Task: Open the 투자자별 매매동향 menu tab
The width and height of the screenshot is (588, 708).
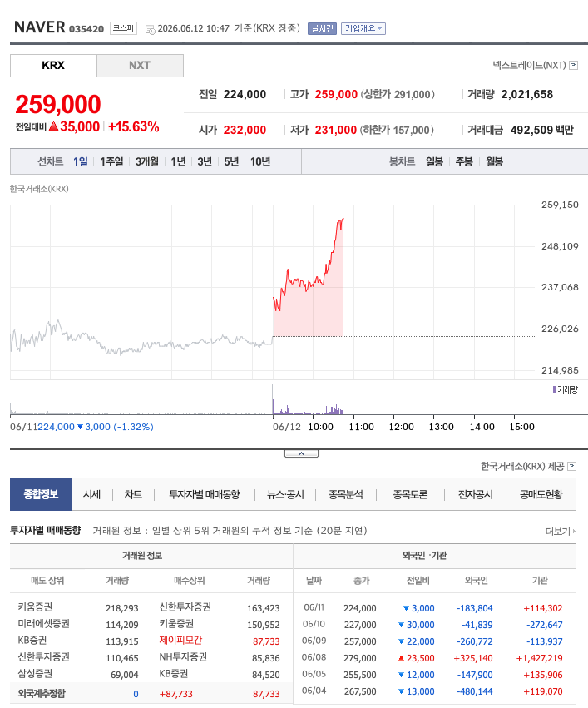Action: click(205, 494)
